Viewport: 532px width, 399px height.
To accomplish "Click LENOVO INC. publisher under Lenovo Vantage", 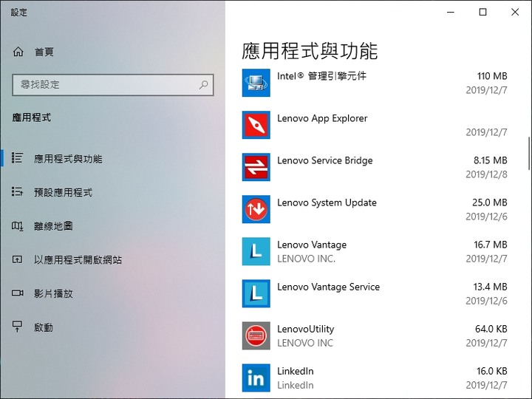I will point(306,259).
